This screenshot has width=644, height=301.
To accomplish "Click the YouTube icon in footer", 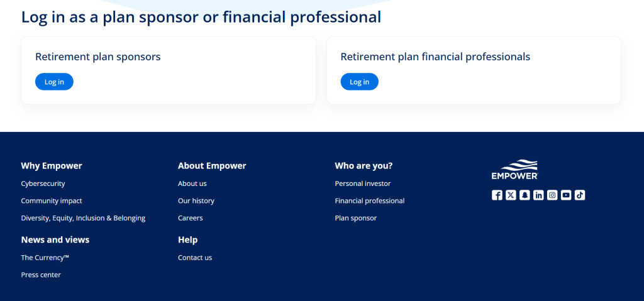I will coord(566,195).
